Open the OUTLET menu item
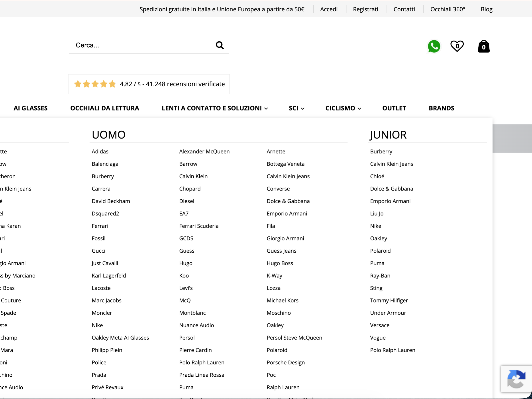Viewport: 532px width, 399px height. [394, 108]
